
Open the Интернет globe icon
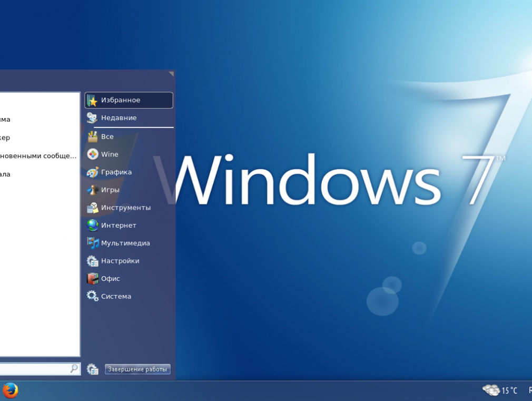[x=93, y=225]
